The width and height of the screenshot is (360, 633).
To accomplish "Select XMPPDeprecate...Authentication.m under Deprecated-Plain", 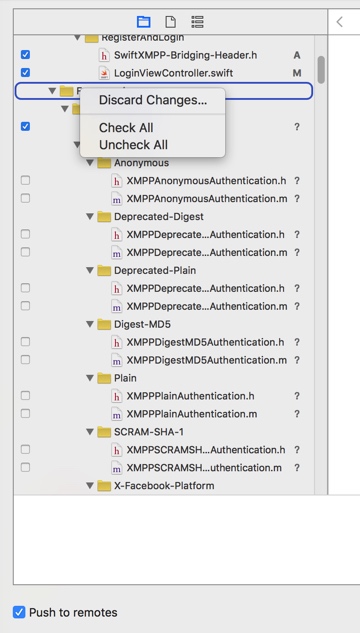I will [x=207, y=306].
